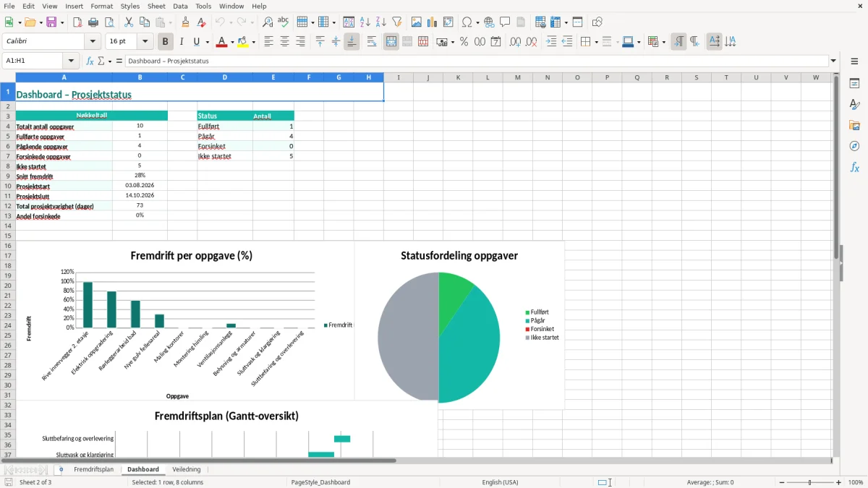868x488 pixels.
Task: Open the Underline style dropdown arrow
Action: (207, 42)
